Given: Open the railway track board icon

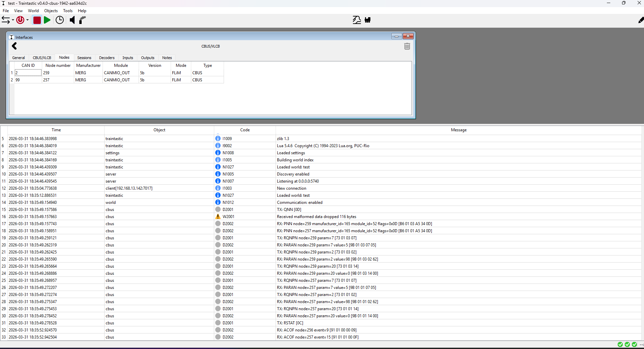Looking at the screenshot, I should 357,20.
